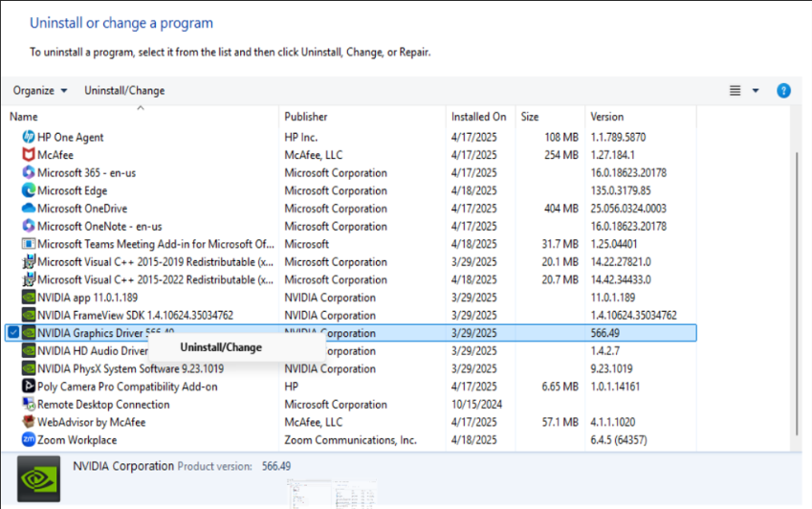812x509 pixels.
Task: Select the Microsoft OneDrive cloud icon
Action: pyautogui.click(x=29, y=209)
